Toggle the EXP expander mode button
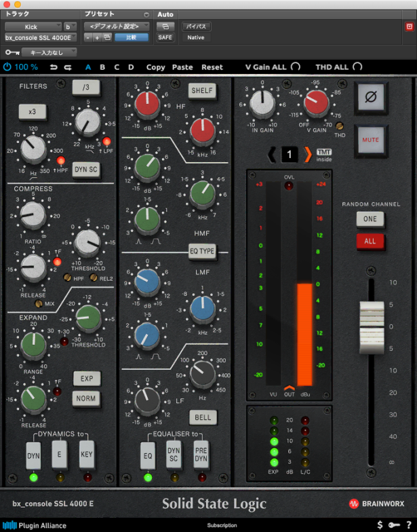Screen dimensions: 417x532 coord(87,379)
